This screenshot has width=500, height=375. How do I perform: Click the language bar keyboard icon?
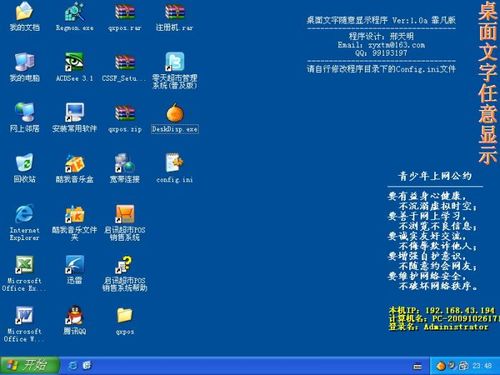(417, 366)
